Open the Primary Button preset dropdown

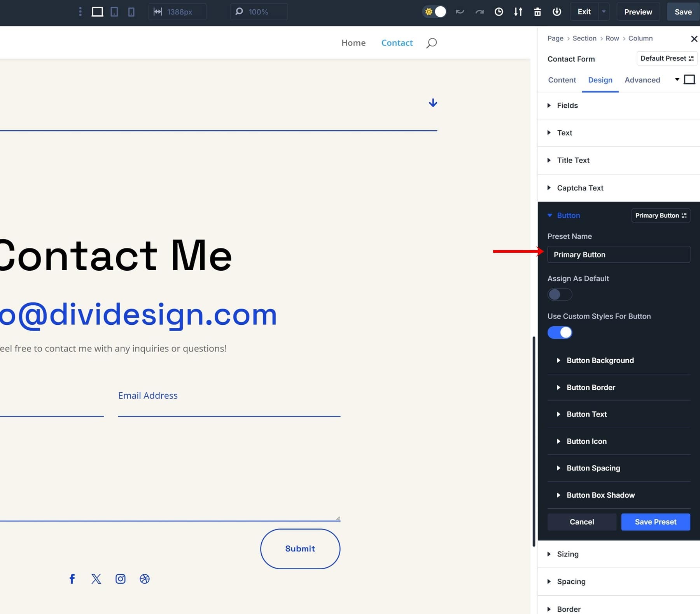point(660,215)
